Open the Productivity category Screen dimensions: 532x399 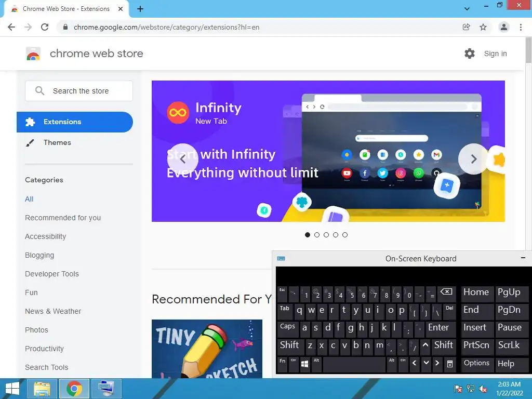click(45, 349)
